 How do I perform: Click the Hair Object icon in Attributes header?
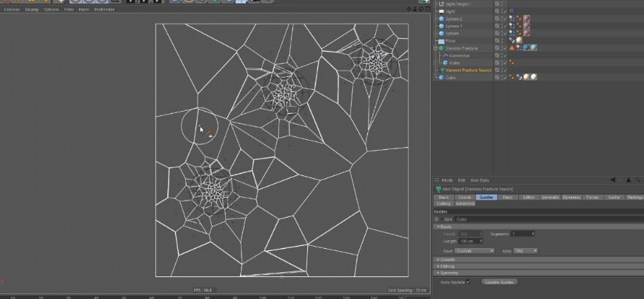[438, 189]
